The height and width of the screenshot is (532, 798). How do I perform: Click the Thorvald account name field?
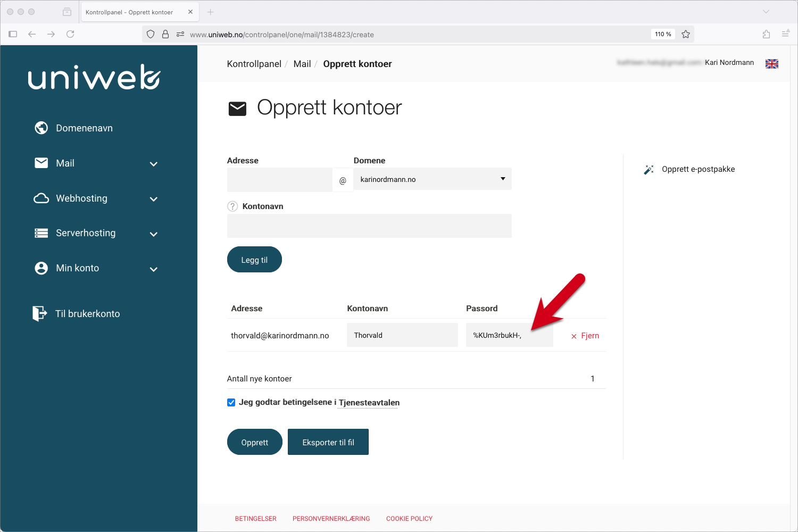click(402, 335)
